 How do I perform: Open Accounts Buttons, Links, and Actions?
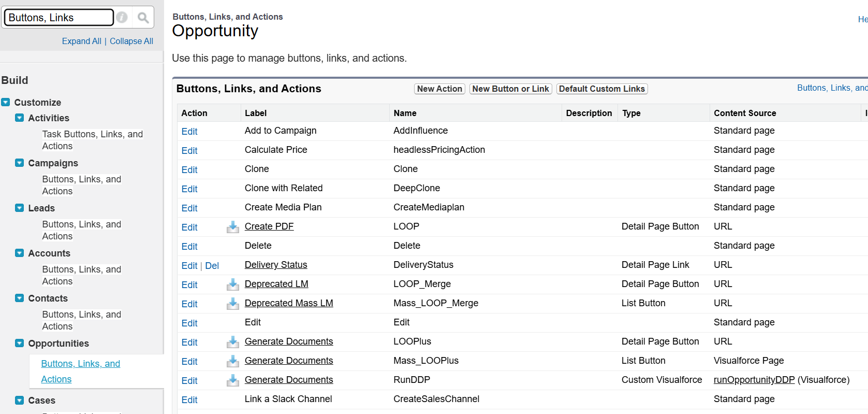(82, 275)
